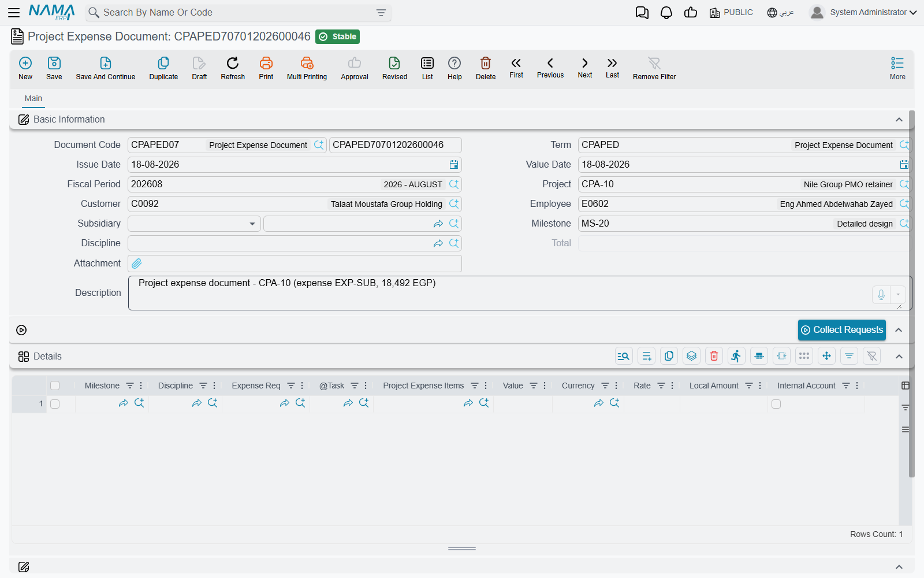
Task: Open the More toolbar menu
Action: pos(897,68)
